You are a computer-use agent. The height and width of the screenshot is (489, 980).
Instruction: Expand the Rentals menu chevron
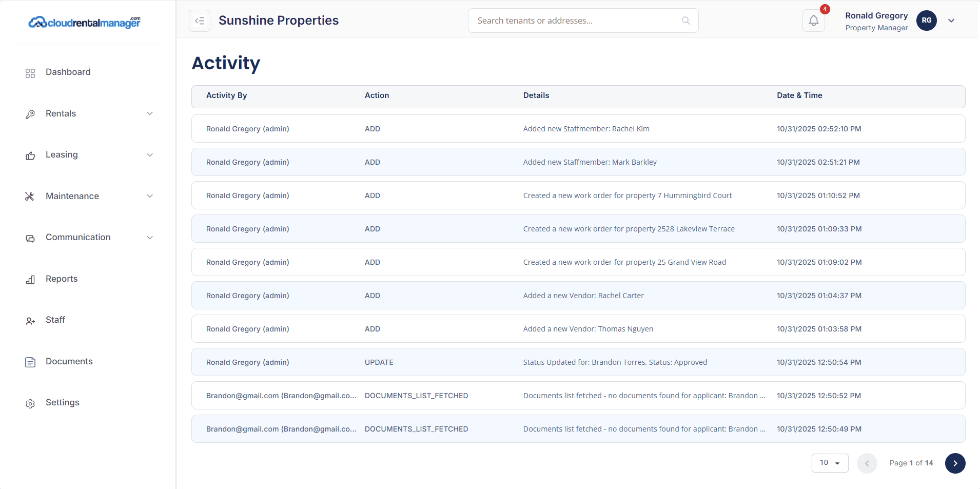150,113
